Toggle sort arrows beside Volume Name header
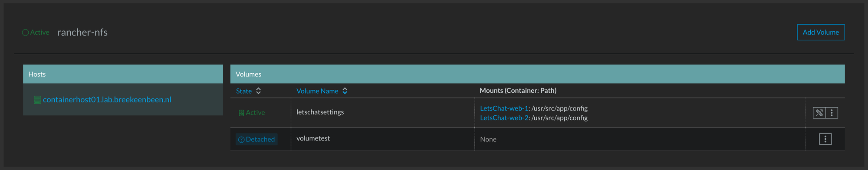 pos(345,91)
